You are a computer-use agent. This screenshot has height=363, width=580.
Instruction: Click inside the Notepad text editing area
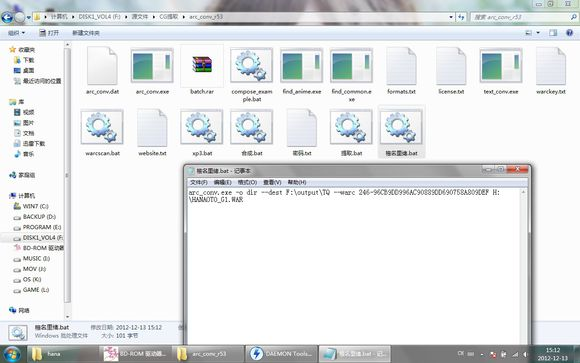(353, 266)
